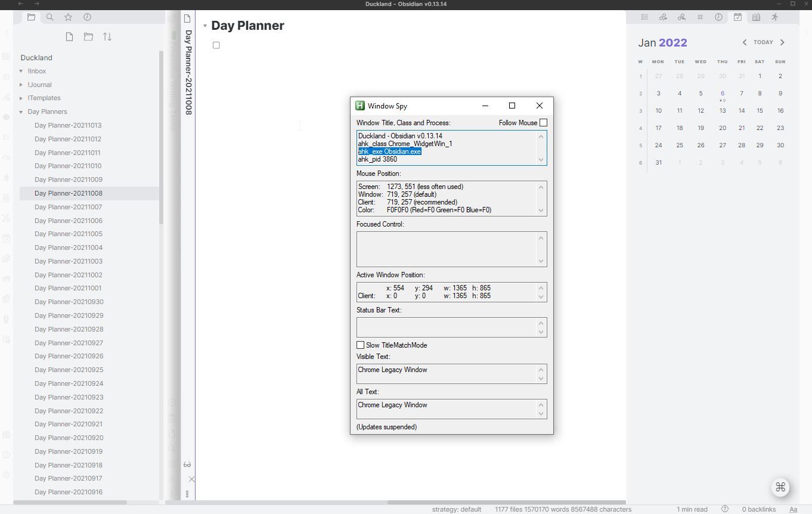
Task: Open the book icon tab in right sidebar
Action: tap(756, 17)
